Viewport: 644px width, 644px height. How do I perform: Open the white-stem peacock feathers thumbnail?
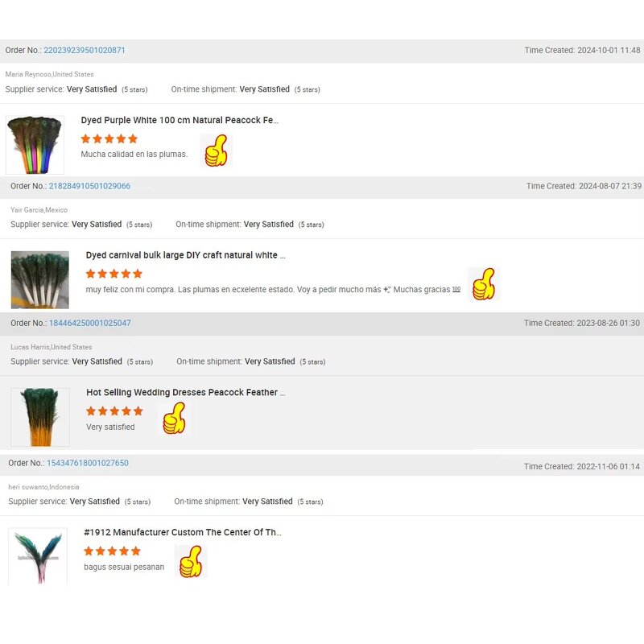pos(39,279)
